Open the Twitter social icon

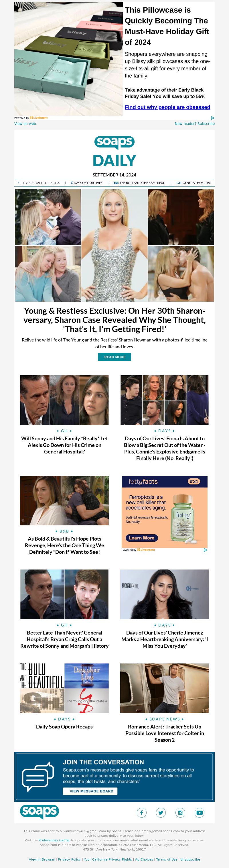[x=161, y=812]
